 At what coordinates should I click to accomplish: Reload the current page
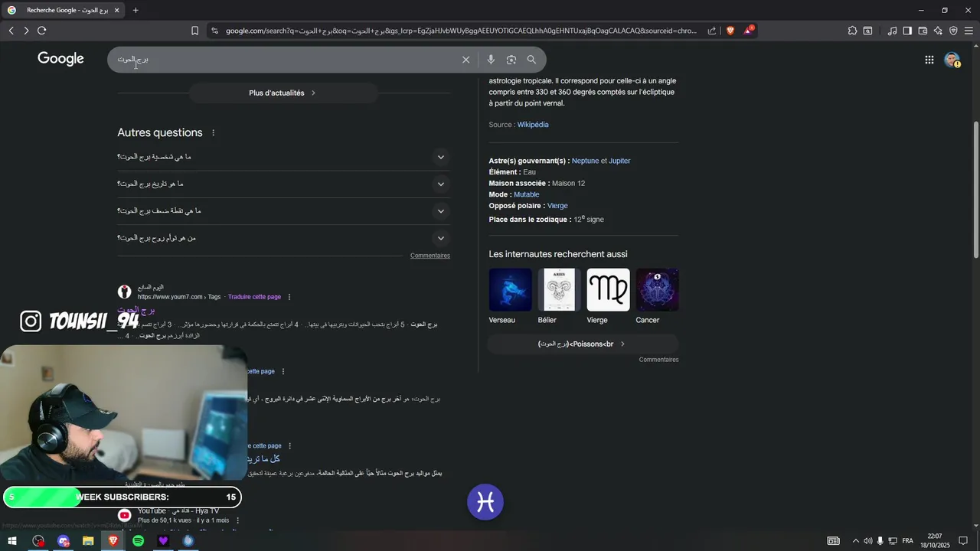click(x=42, y=31)
